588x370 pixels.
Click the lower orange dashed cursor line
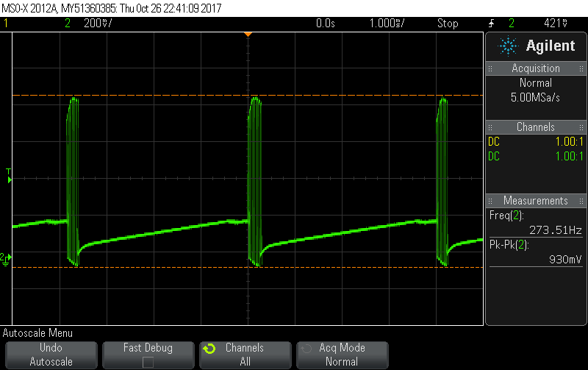pos(248,267)
